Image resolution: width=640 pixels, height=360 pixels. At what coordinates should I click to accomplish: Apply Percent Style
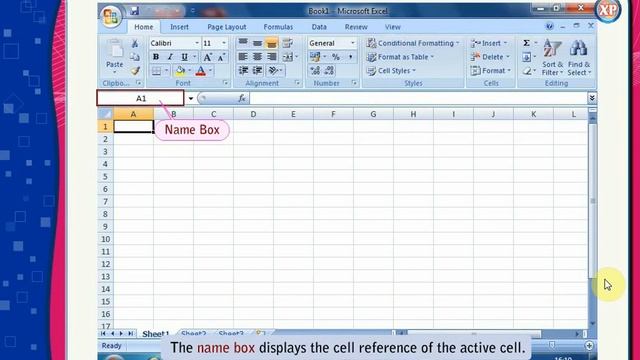[x=336, y=57]
